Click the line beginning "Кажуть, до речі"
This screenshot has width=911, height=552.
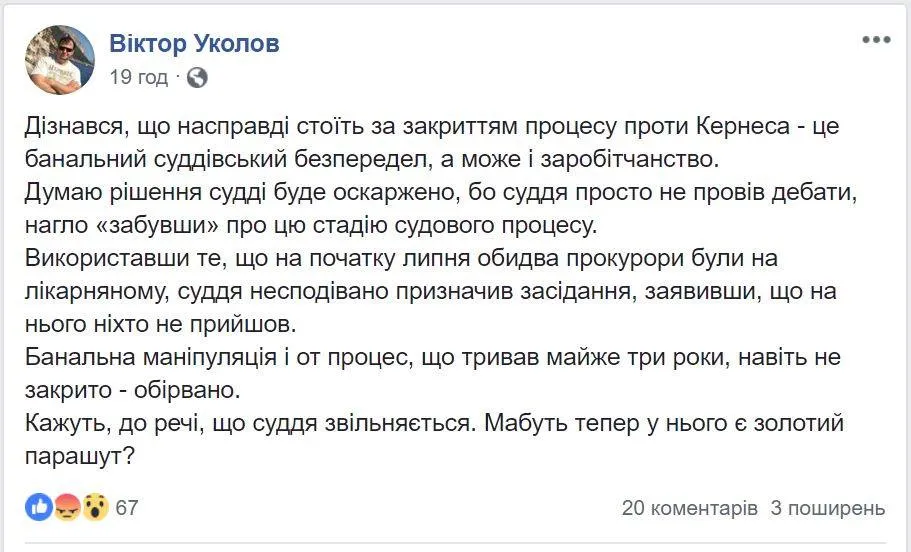pyautogui.click(x=430, y=423)
